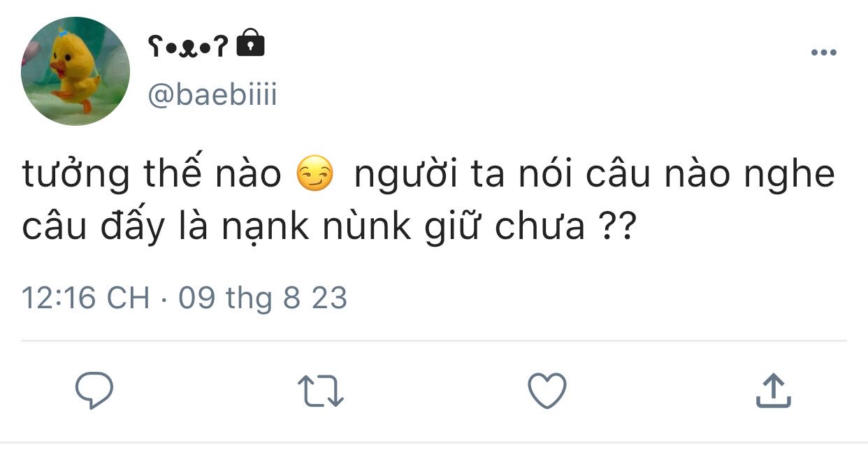Open the 09 thg 8 23 date
Image resolution: width=868 pixels, height=455 pixels.
263,298
